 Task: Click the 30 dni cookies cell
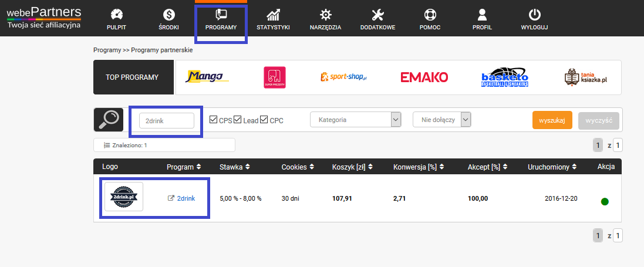291,198
